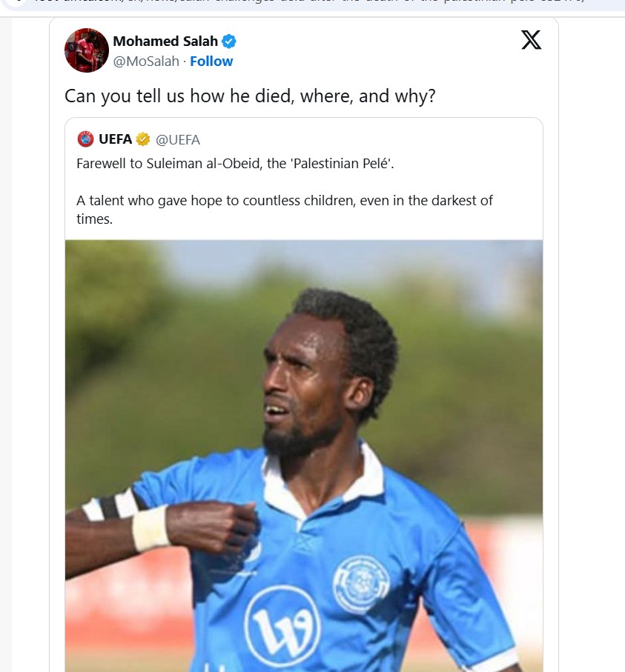The height and width of the screenshot is (672, 625).
Task: Open the X logo link
Action: [x=531, y=40]
